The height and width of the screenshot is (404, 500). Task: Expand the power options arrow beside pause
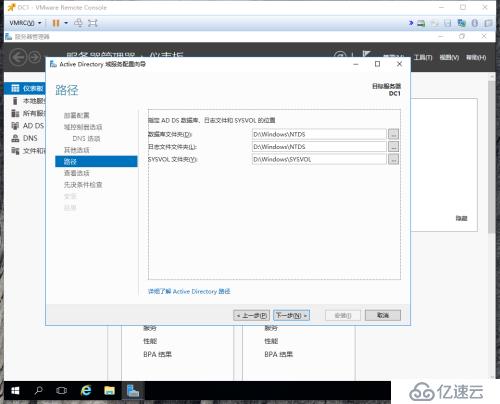pyautogui.click(x=66, y=23)
